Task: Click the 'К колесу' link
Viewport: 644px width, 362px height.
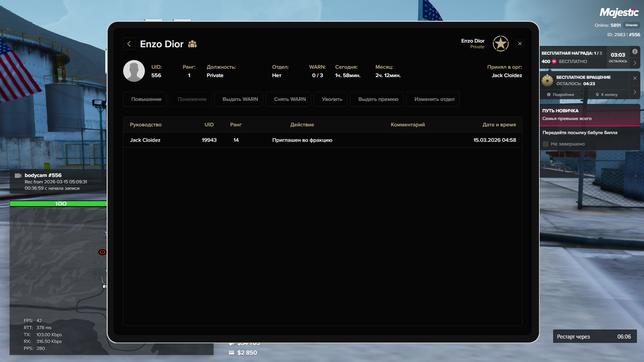Action: 606,95
